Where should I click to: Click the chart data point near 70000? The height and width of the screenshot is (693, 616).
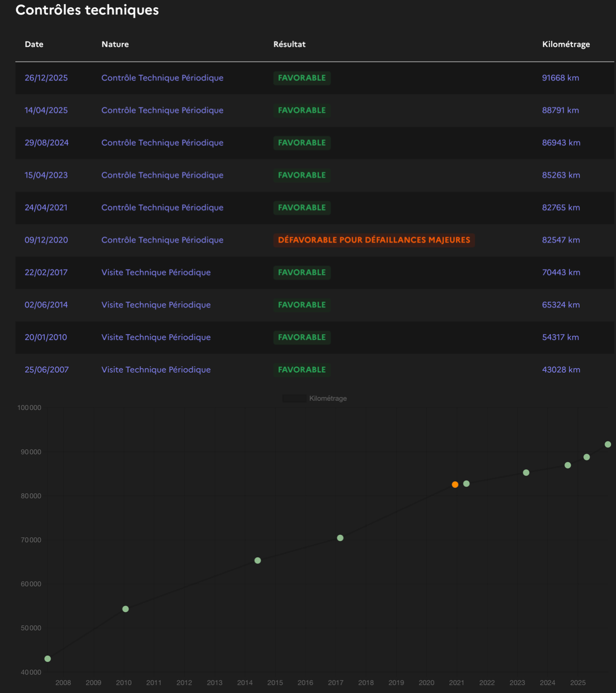click(x=340, y=538)
